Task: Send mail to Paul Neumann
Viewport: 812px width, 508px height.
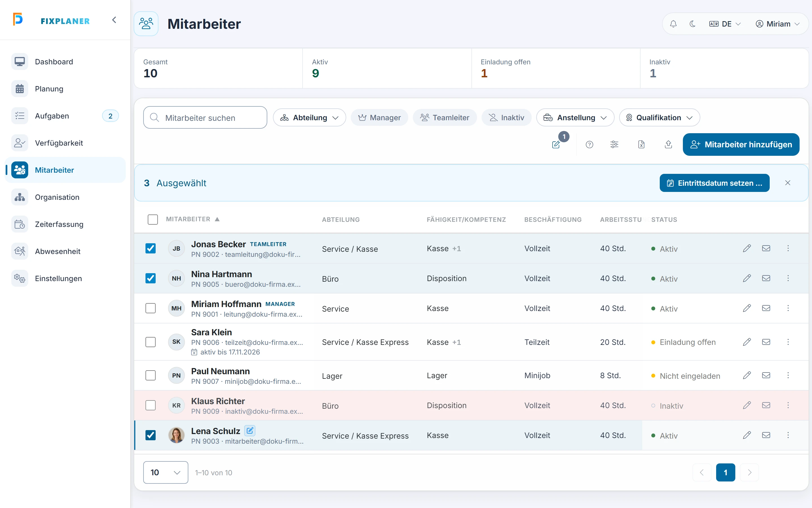Action: pos(766,375)
